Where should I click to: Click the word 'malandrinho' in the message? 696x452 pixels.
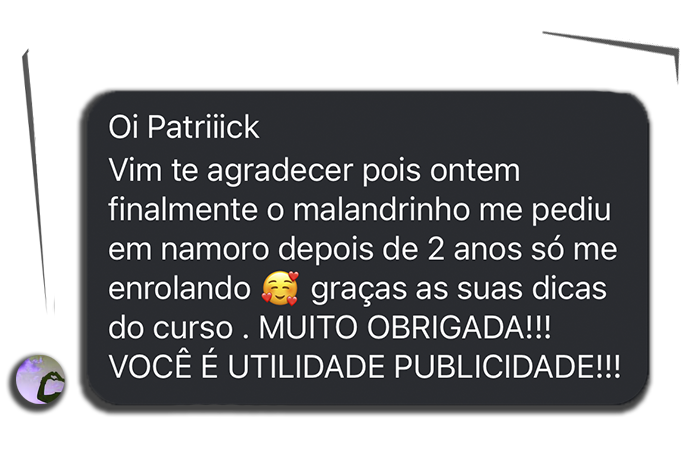(381, 209)
